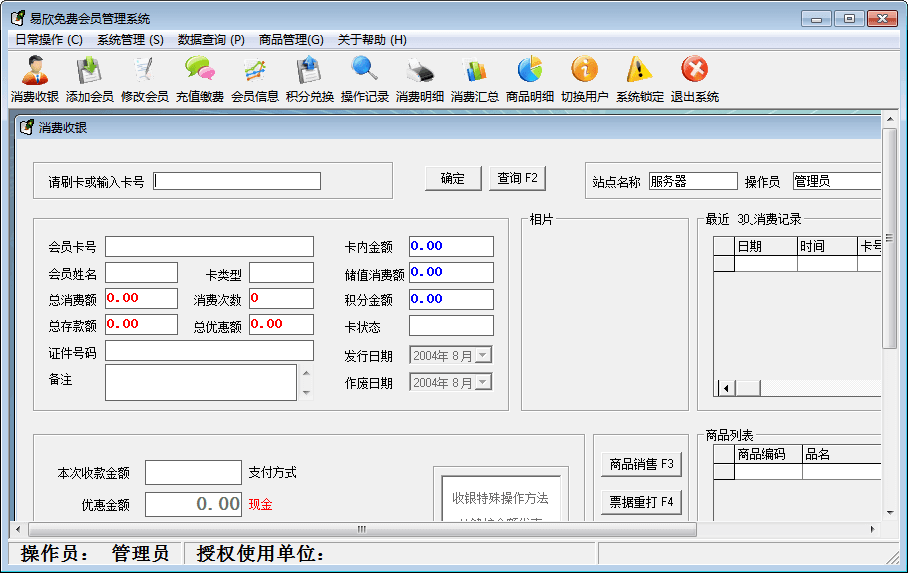The image size is (908, 573).
Task: Focus the 请刷卡或输入卡号 card number field
Action: coord(237,181)
